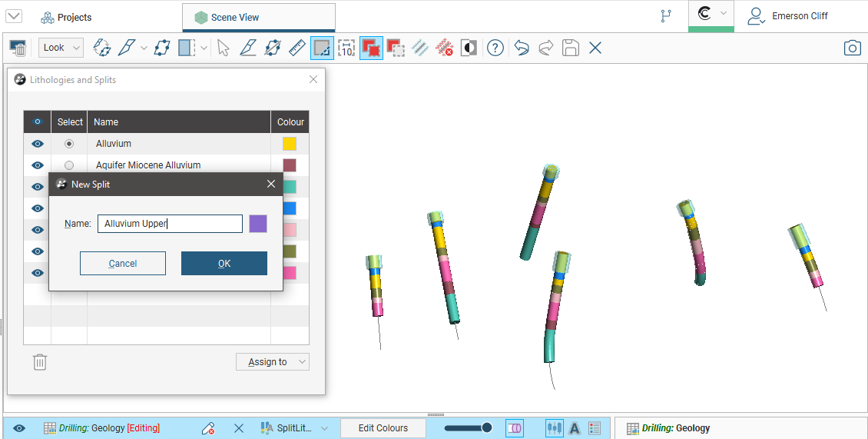Select the arrow pointer tool
The width and height of the screenshot is (868, 439).
point(223,48)
